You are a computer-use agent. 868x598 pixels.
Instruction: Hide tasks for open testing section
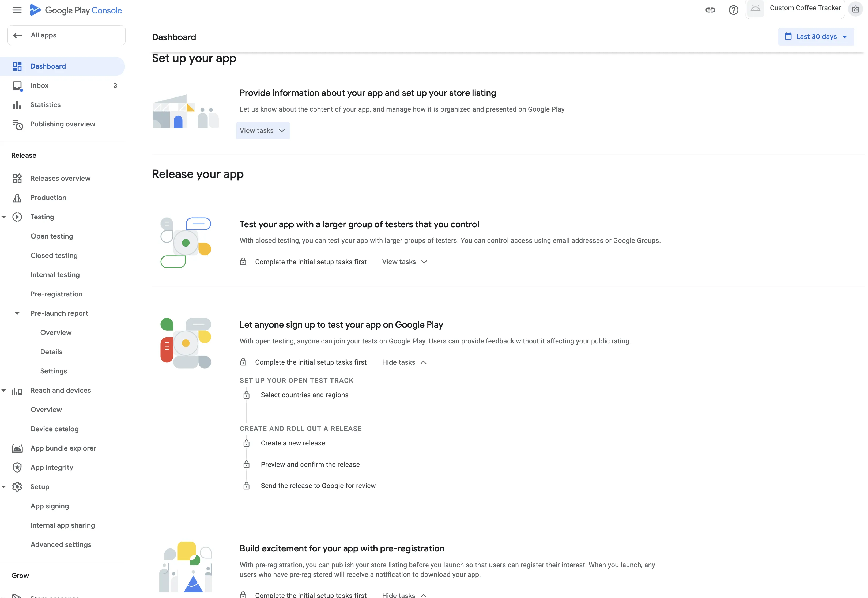tap(404, 362)
